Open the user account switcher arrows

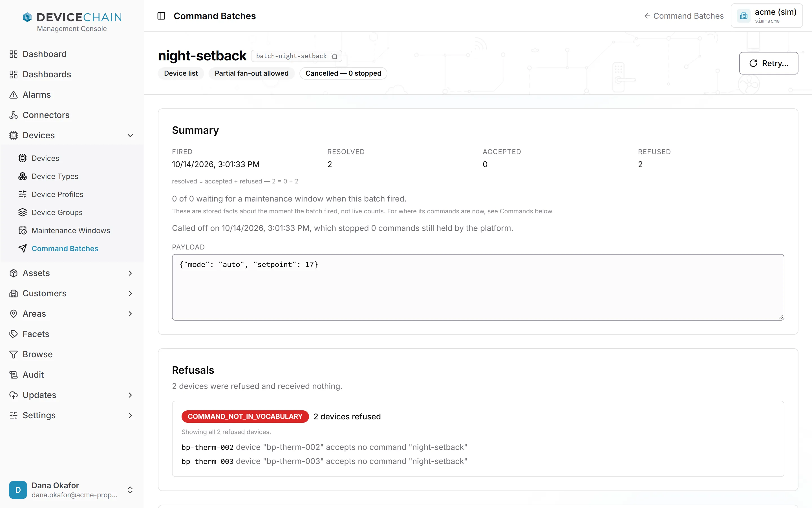click(x=130, y=490)
